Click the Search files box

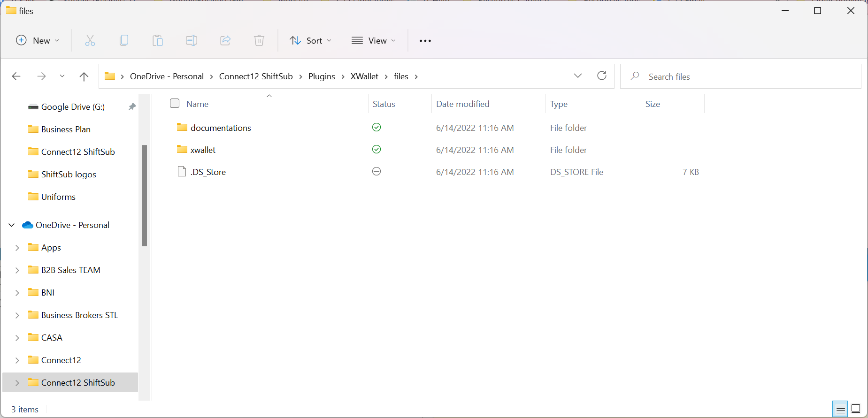coord(741,76)
